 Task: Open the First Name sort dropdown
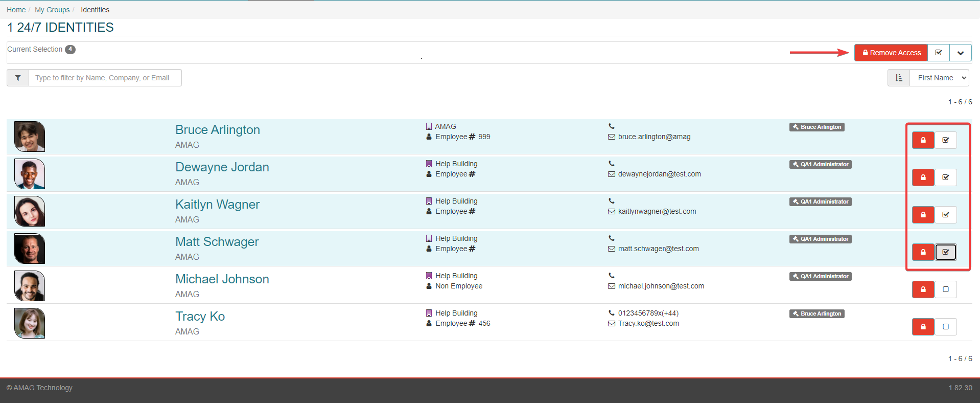click(939, 78)
